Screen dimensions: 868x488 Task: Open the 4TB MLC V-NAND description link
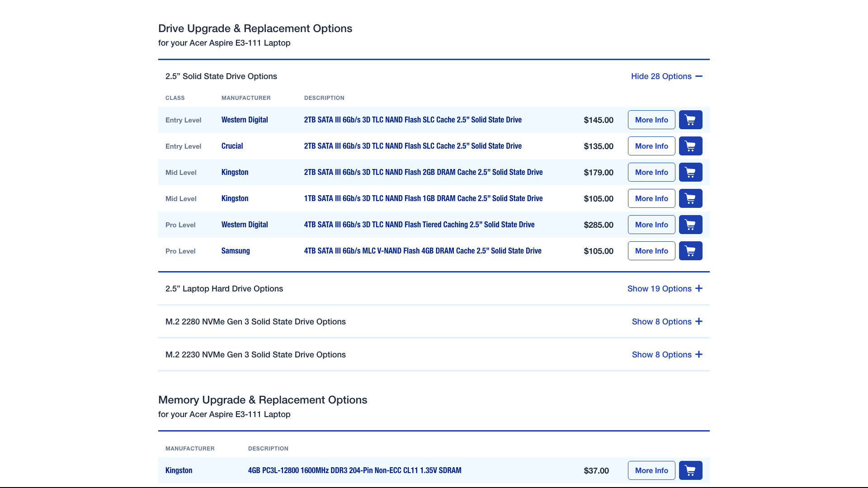[423, 251]
